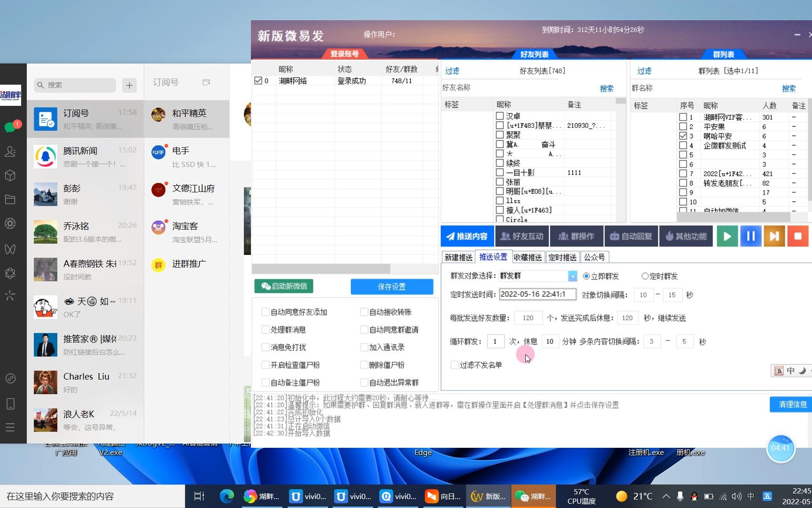This screenshot has width=812, height=508.
Task: Toggle 处理群消息 checkbox
Action: coord(265,330)
